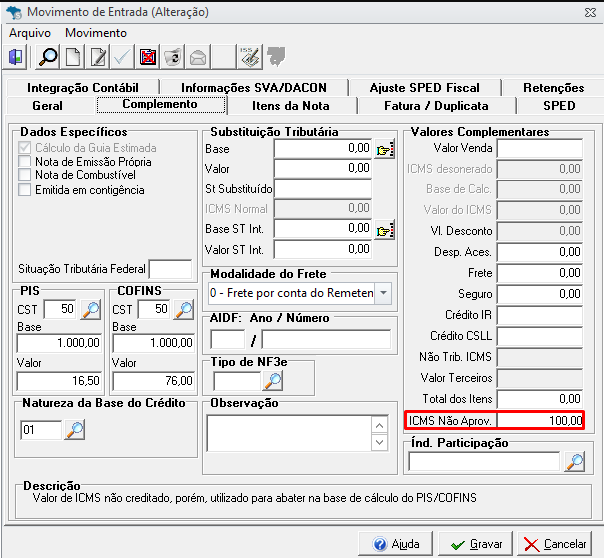Open the Retenções tab
This screenshot has height=558, width=604.
click(553, 88)
